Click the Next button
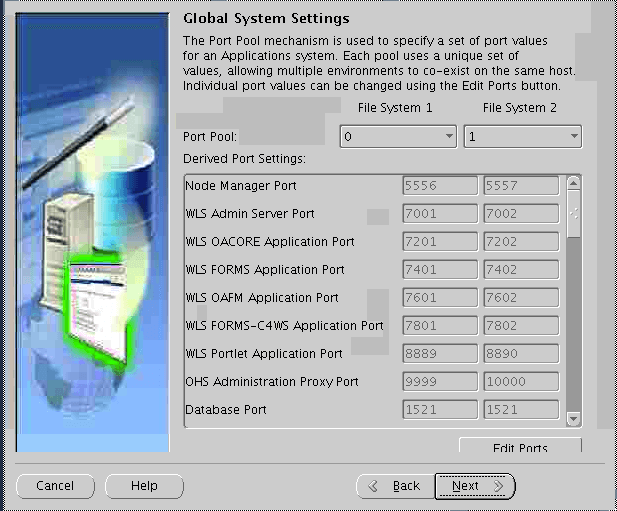Viewport: 617px width, 511px height. [x=475, y=486]
